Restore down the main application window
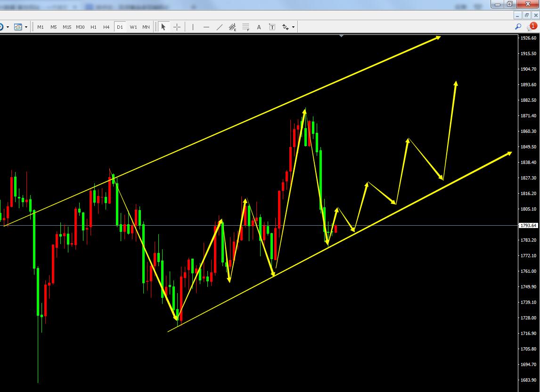This screenshot has height=392, width=540. 510,4
